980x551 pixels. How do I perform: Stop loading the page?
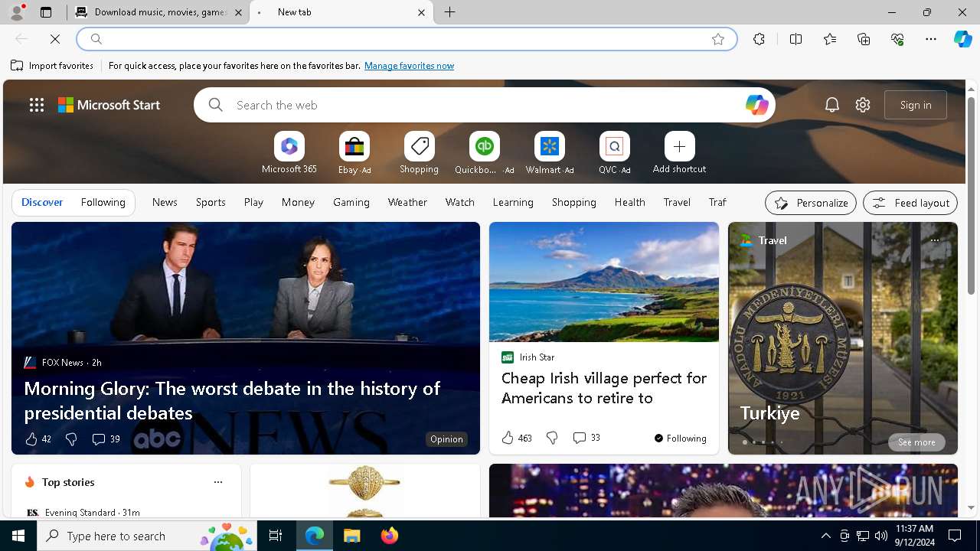[x=55, y=39]
